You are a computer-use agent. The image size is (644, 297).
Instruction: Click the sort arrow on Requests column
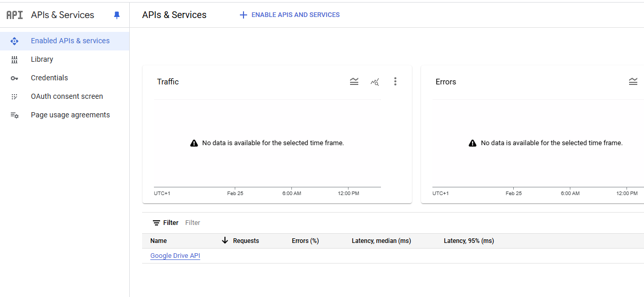pos(225,240)
